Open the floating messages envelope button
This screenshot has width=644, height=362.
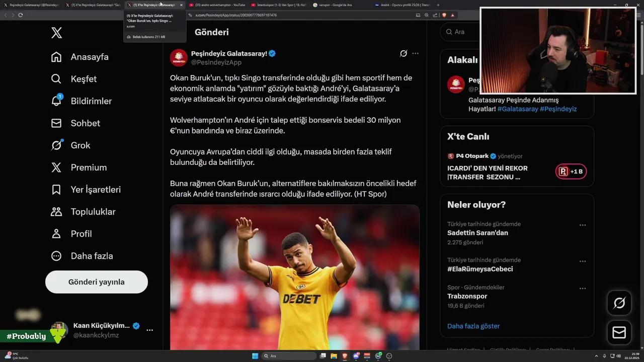[619, 333]
